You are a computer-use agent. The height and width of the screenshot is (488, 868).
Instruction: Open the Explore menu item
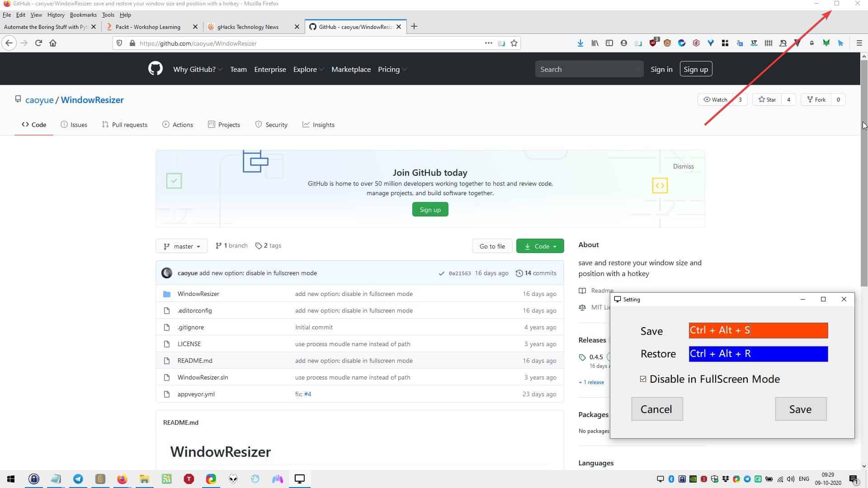(x=308, y=69)
